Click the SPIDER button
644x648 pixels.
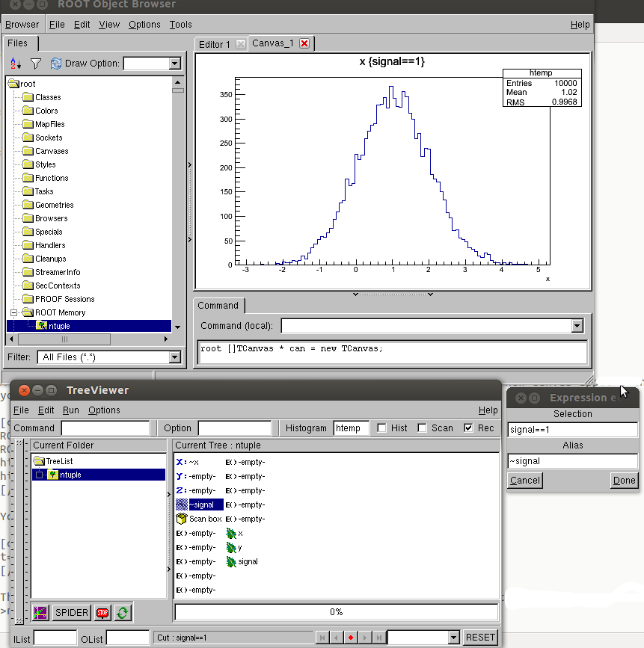click(x=72, y=613)
